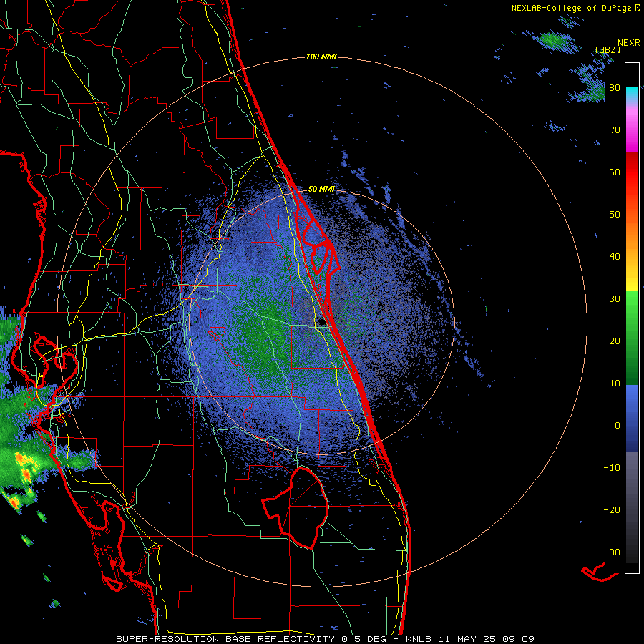Click the -10 value on dBZ scale

tap(612, 468)
